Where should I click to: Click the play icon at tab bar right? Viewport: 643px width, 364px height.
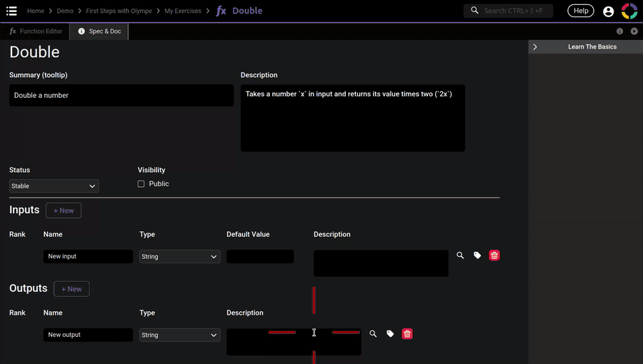tap(634, 31)
